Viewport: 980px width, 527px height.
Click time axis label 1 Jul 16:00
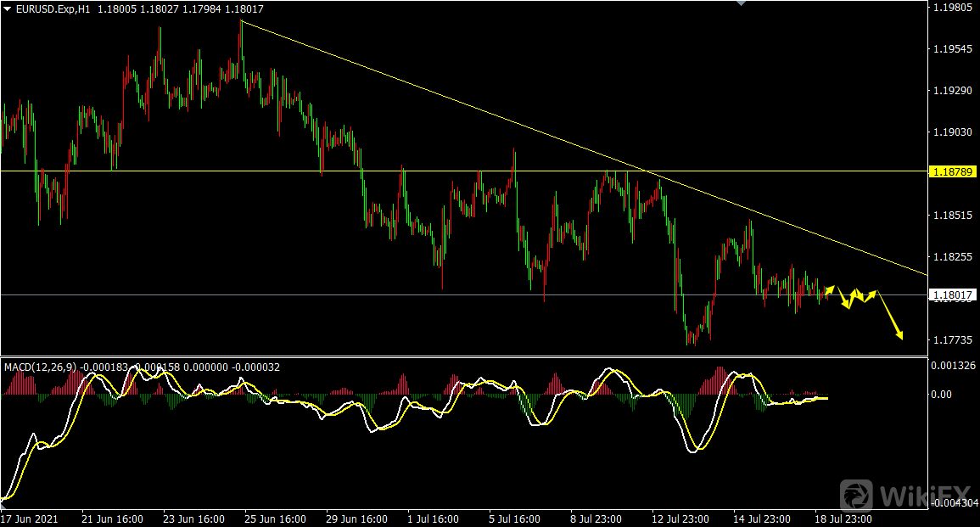(x=433, y=519)
